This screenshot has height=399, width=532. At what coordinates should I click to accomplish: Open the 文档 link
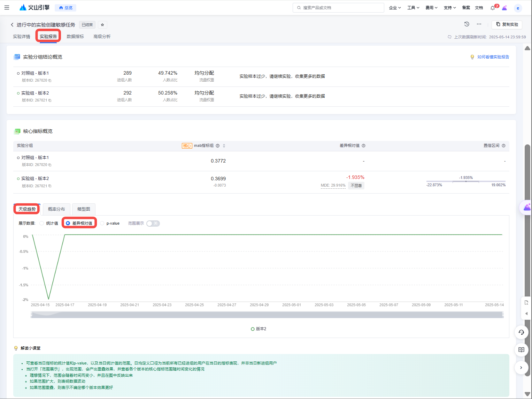click(x=479, y=8)
